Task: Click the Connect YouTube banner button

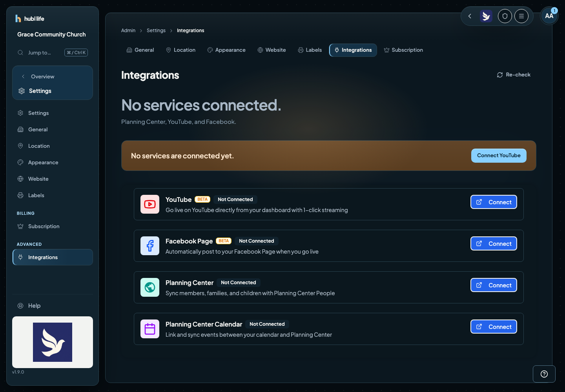Action: (x=499, y=156)
